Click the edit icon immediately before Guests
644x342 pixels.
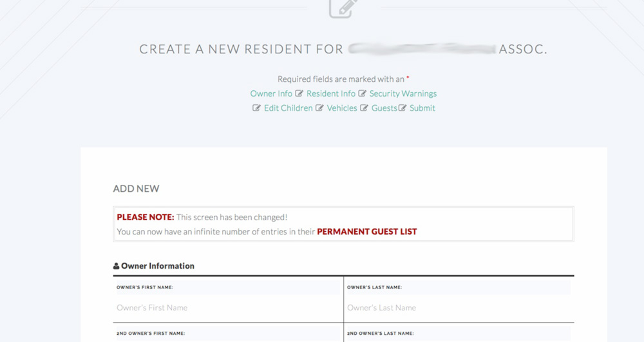click(x=364, y=108)
